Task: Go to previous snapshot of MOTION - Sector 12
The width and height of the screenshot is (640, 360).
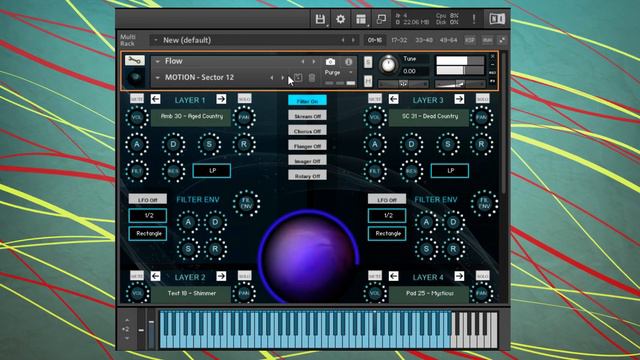Action: [x=272, y=78]
